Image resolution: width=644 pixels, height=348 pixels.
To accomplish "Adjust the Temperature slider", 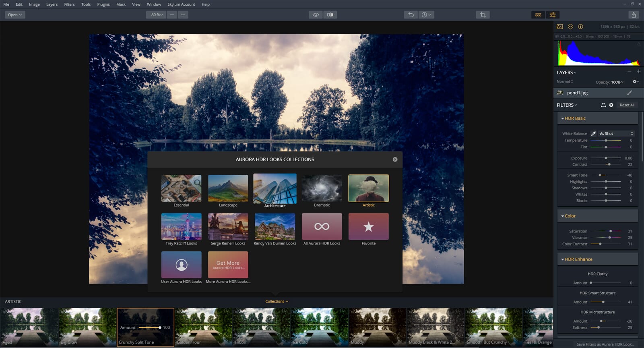I will pos(606,141).
